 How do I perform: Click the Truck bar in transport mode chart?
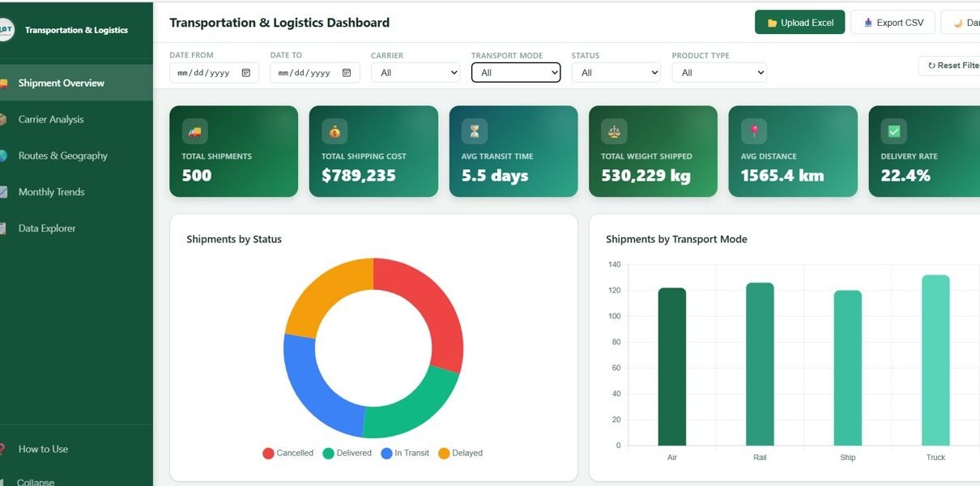pos(935,360)
